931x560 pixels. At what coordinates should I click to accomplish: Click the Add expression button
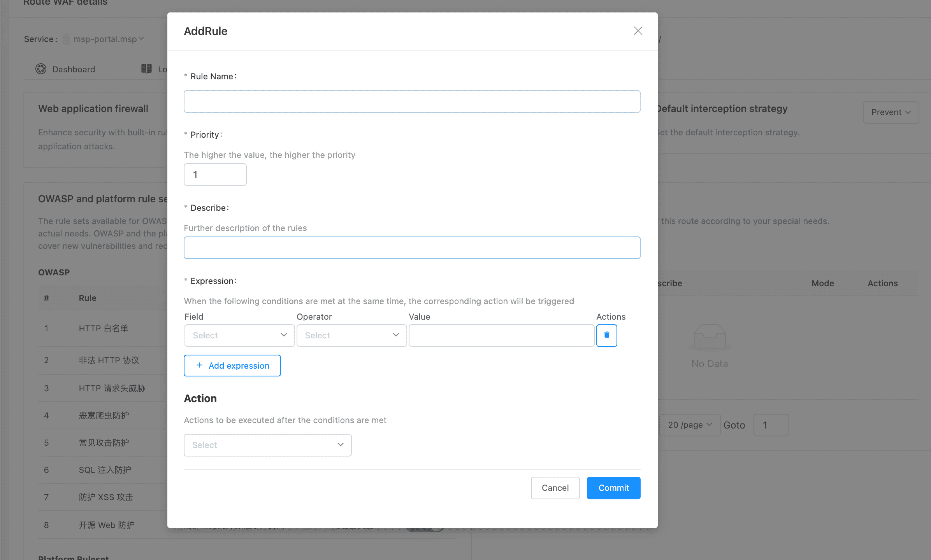coord(232,365)
